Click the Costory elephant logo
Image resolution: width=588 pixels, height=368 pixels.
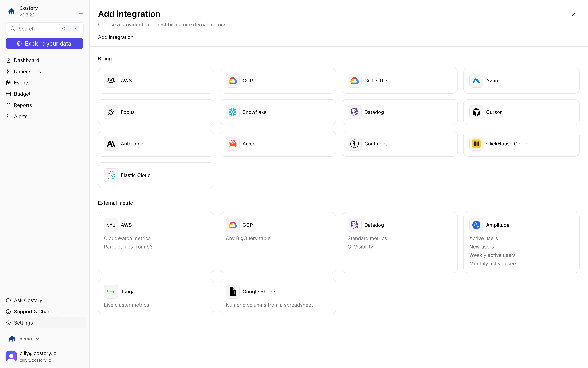[x=11, y=11]
